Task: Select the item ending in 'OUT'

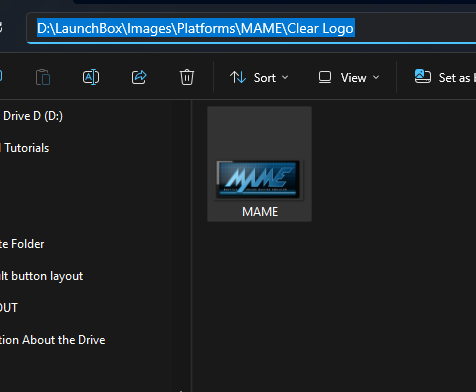Action: 9,308
